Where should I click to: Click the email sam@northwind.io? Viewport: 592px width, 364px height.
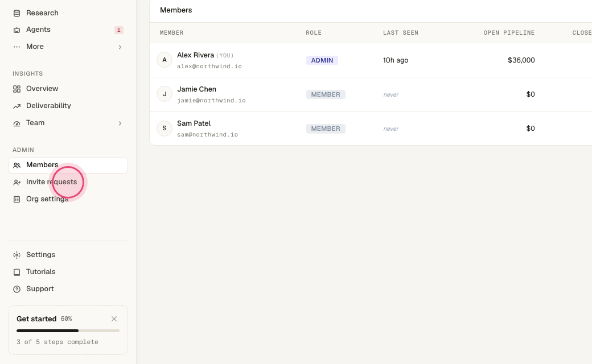208,135
